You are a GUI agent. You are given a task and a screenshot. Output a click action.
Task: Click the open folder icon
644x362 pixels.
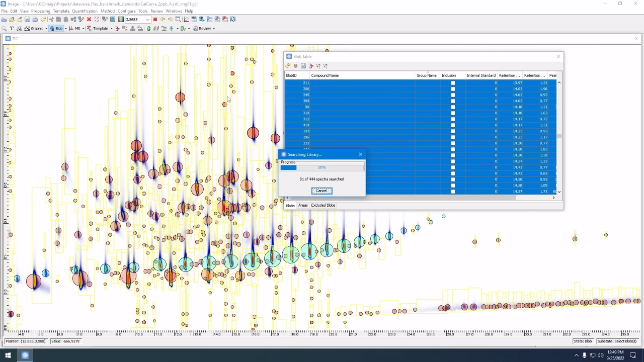[x=12, y=19]
